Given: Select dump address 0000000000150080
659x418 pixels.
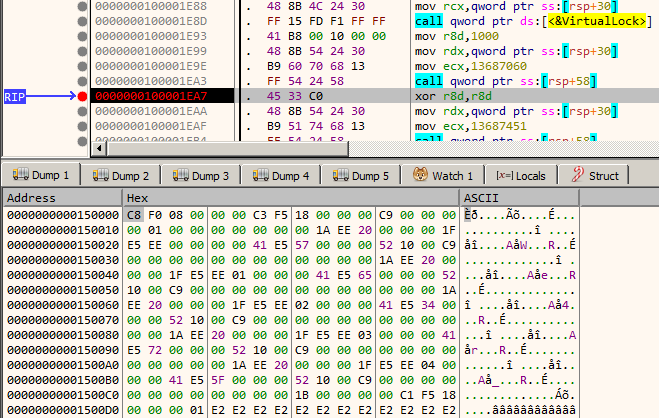Looking at the screenshot, I should (63, 335).
